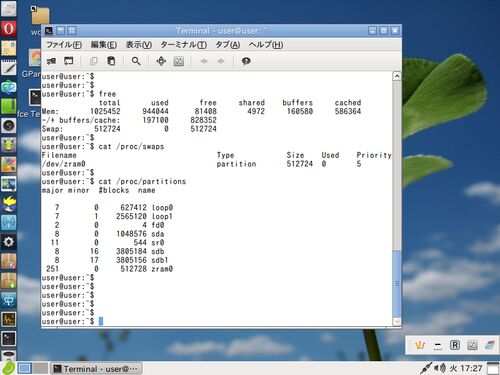Click the grey grid icon in floating panel
This screenshot has height=375, width=500.
pos(472,345)
